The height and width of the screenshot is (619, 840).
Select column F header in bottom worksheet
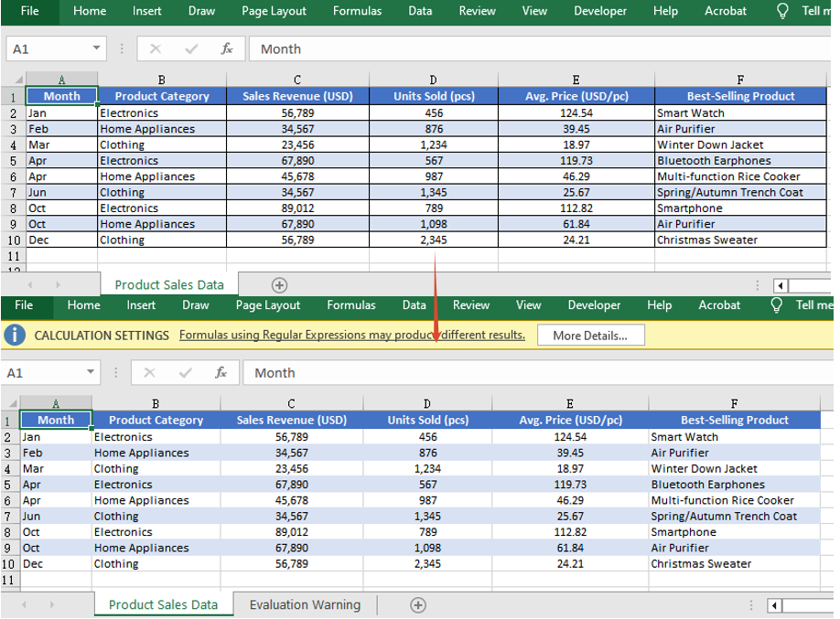(x=735, y=404)
